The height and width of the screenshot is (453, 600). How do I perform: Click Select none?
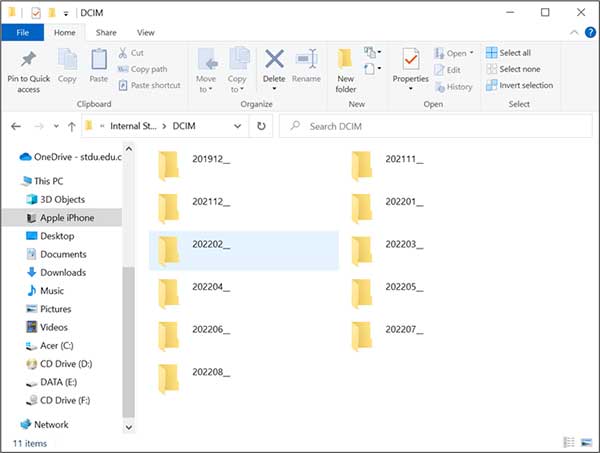513,69
